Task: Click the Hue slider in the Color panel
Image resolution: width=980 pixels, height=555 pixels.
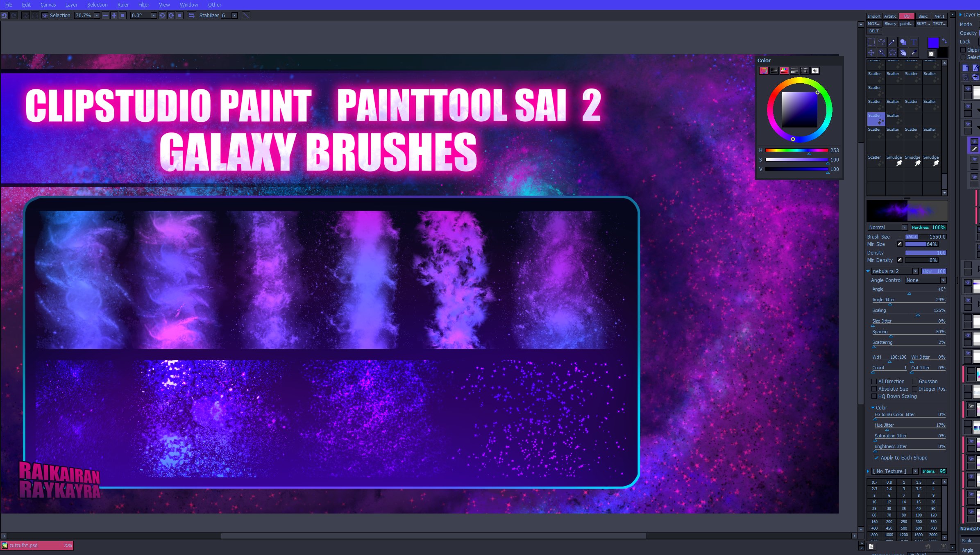Action: [796, 150]
